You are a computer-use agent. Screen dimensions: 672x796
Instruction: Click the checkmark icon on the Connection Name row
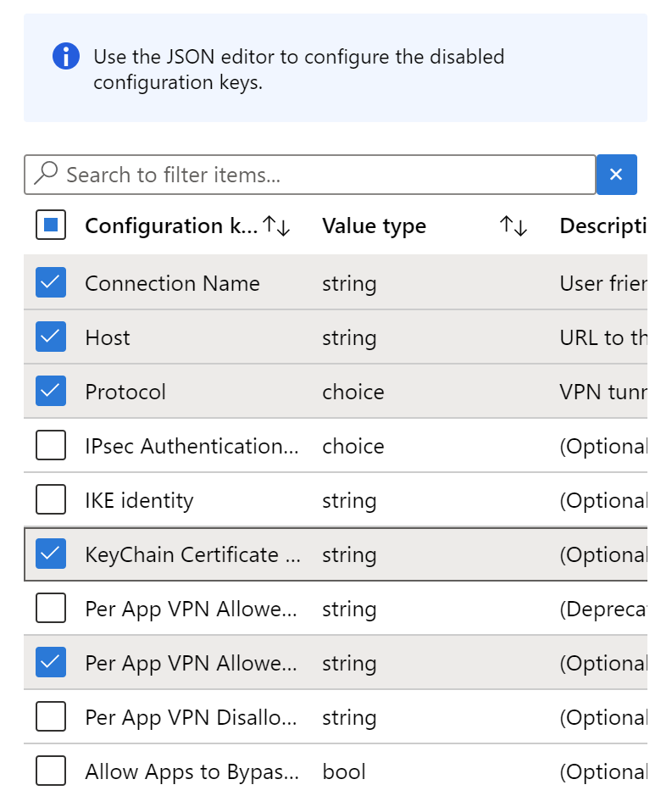click(51, 282)
